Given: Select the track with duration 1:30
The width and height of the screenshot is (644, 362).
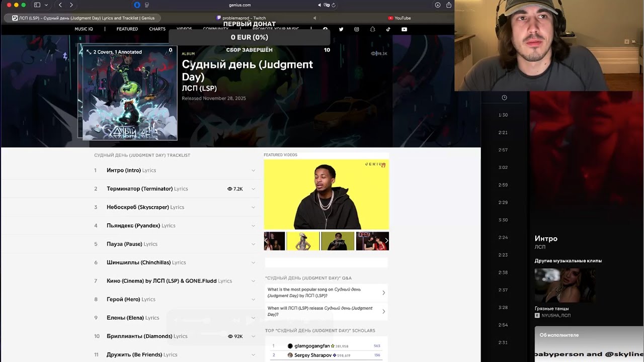Looking at the screenshot, I should click(503, 115).
